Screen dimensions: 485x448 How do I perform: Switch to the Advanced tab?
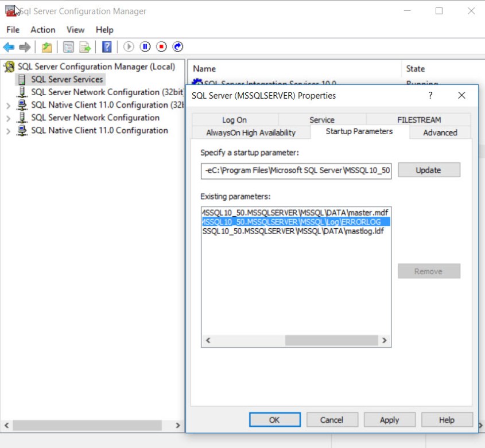(x=440, y=133)
